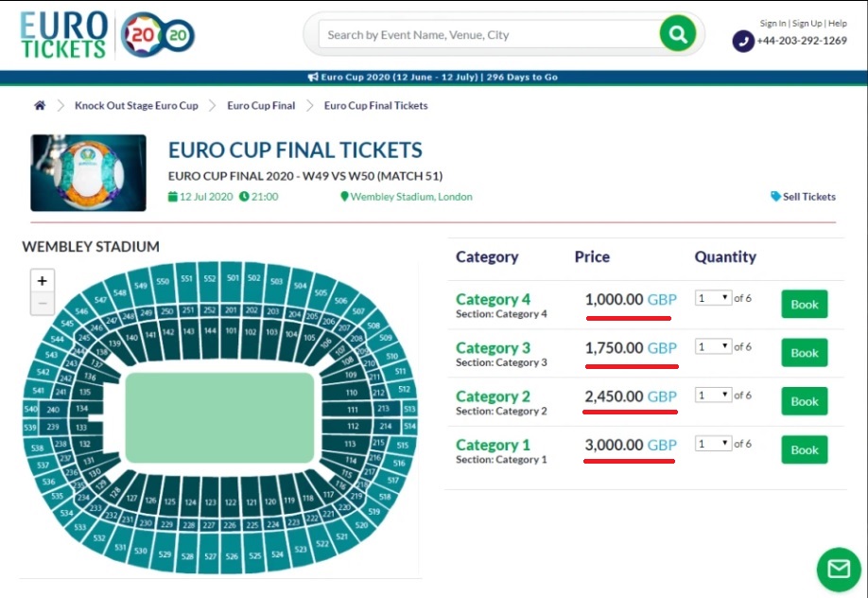This screenshot has width=868, height=598.
Task: Book Category 4 tickets
Action: pos(805,305)
